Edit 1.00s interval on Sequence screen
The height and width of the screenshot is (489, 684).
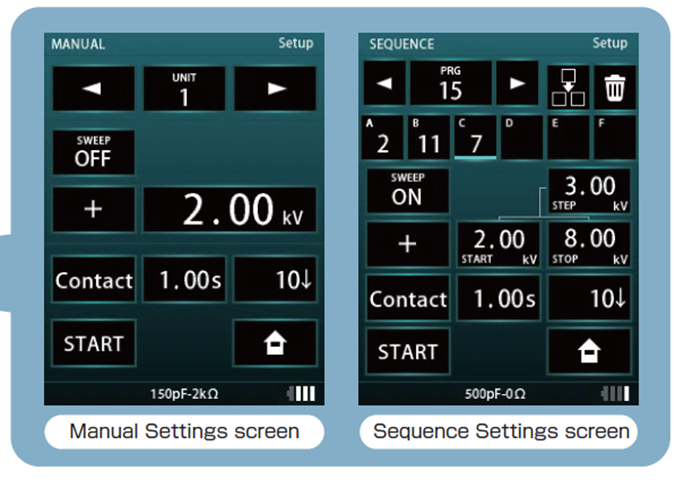pyautogui.click(x=498, y=298)
